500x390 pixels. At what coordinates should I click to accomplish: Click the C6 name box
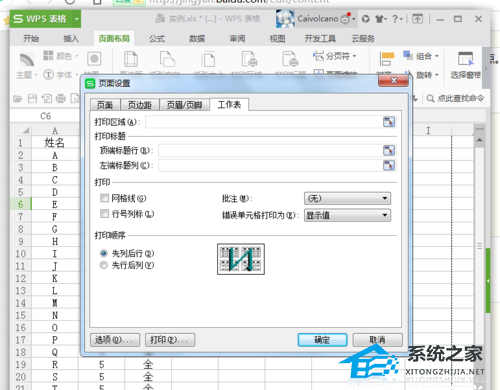click(45, 116)
